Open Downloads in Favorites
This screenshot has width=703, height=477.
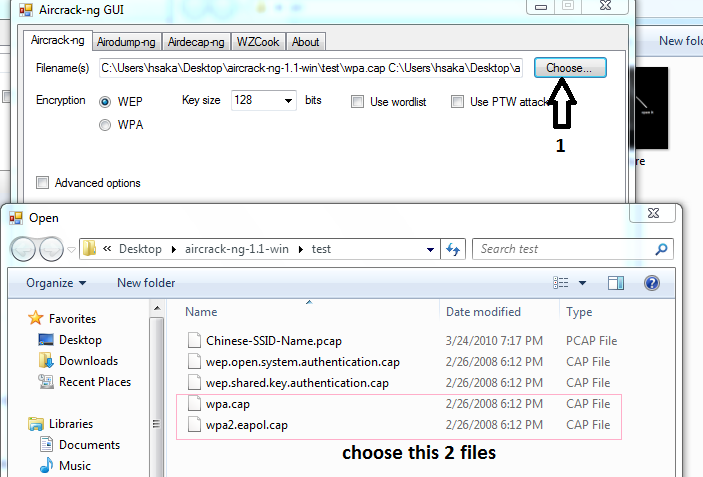click(88, 361)
